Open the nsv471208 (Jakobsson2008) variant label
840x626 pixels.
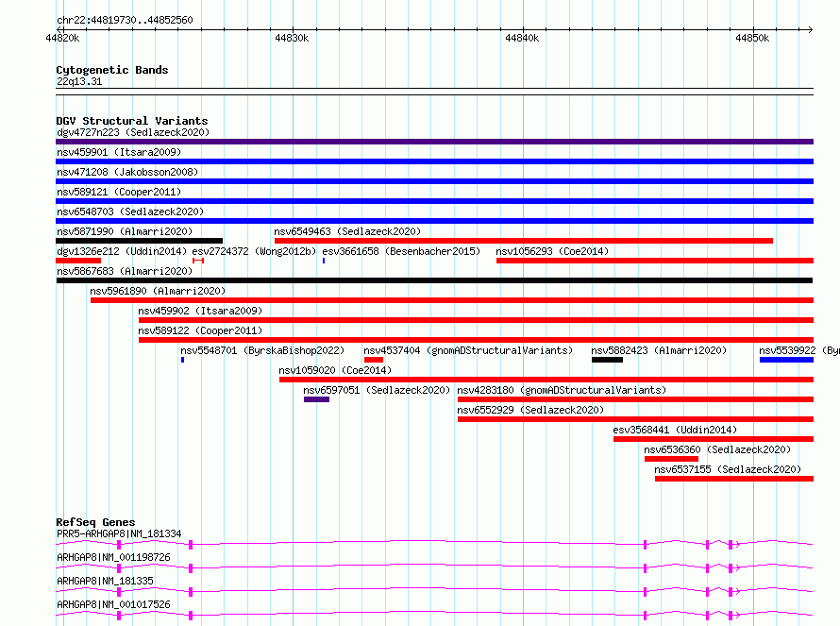127,172
